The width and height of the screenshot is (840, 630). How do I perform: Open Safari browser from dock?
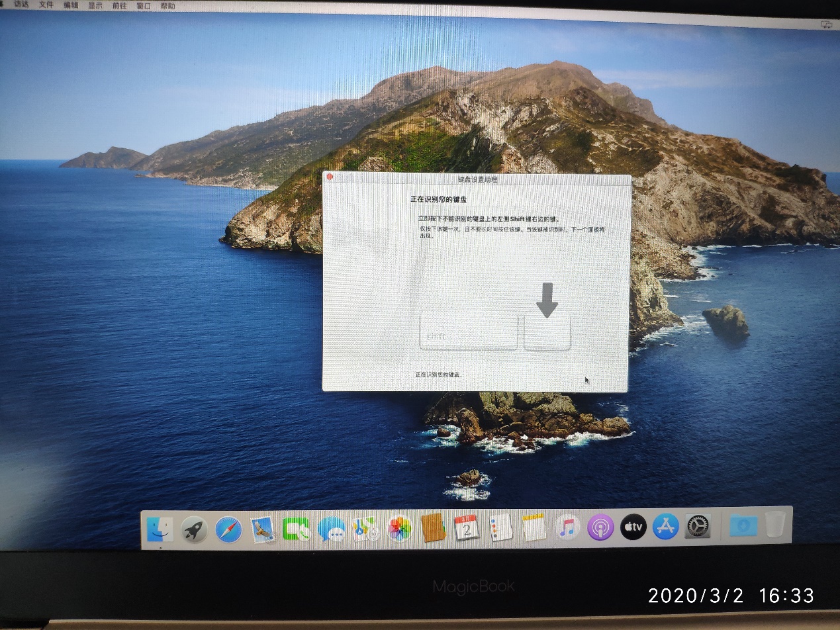point(228,529)
